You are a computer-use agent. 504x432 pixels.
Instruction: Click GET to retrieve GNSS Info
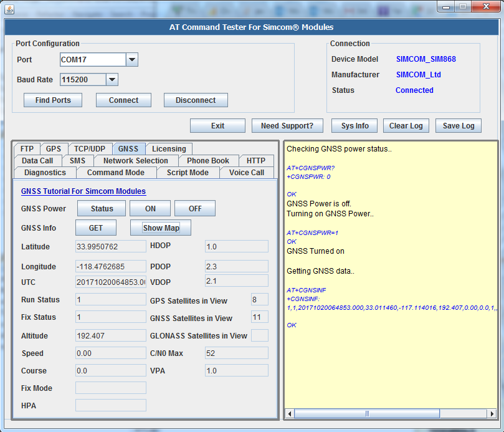(x=95, y=228)
